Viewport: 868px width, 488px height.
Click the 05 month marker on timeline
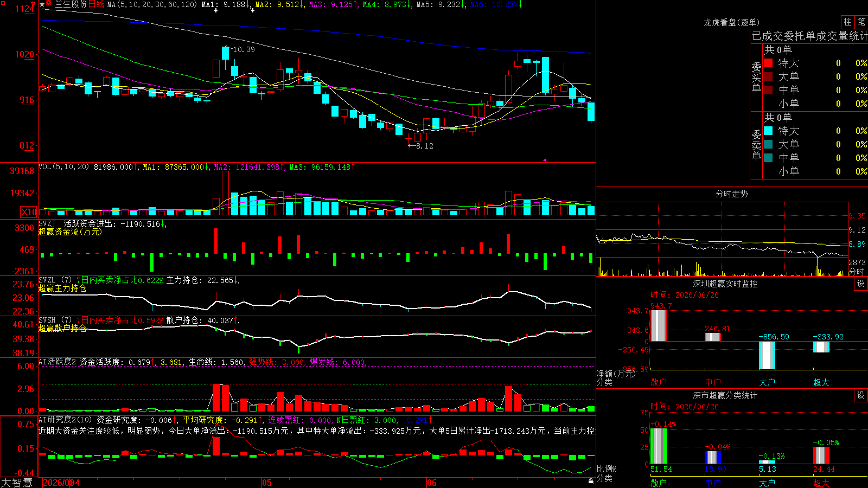(267, 483)
